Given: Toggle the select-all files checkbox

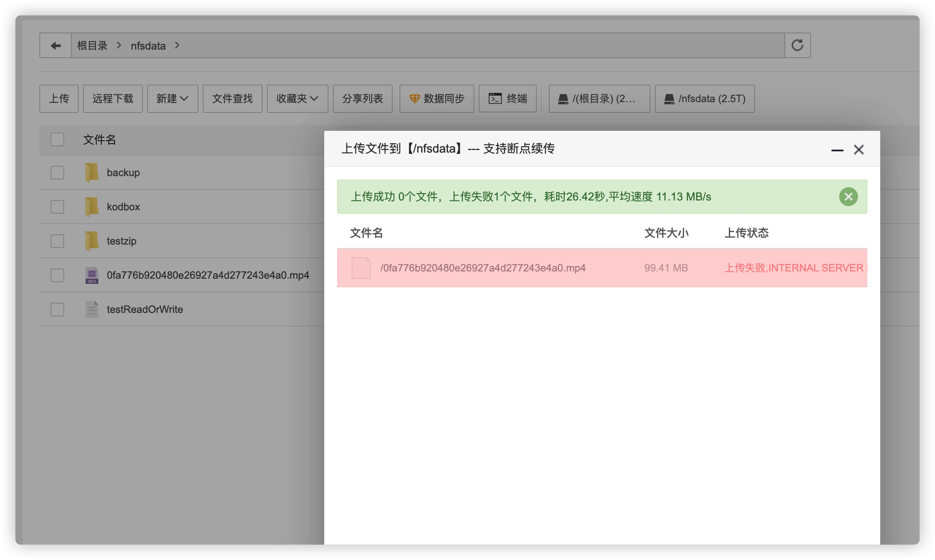Looking at the screenshot, I should (57, 139).
